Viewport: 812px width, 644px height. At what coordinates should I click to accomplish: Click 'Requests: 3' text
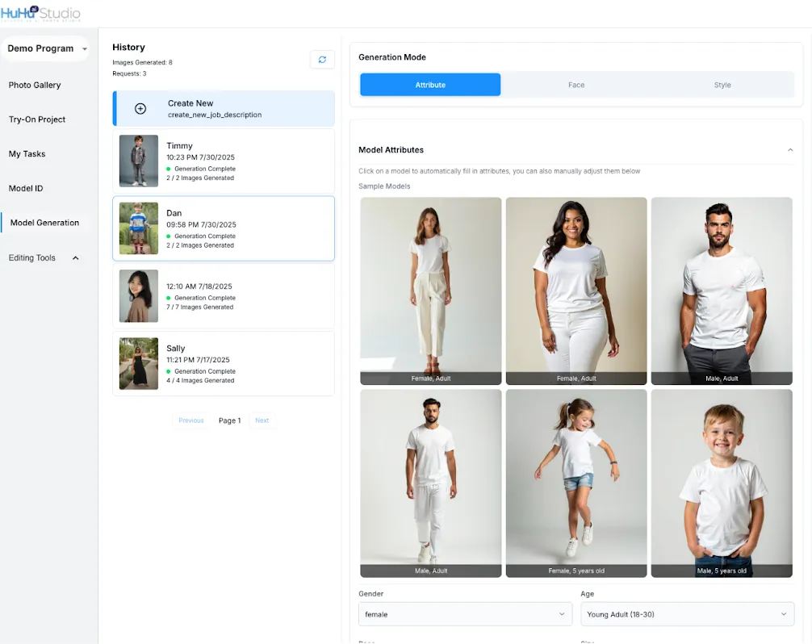tap(129, 73)
